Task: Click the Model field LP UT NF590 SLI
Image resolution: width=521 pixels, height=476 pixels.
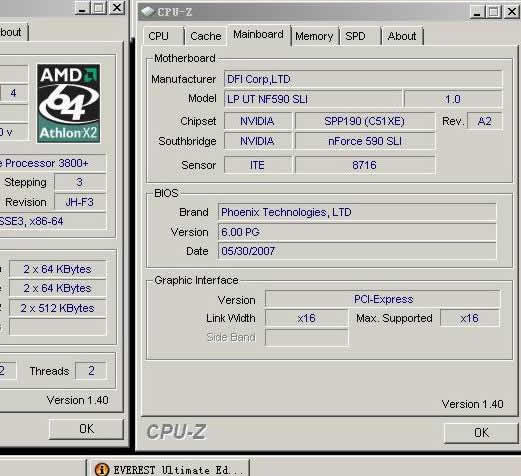Action: (313, 99)
